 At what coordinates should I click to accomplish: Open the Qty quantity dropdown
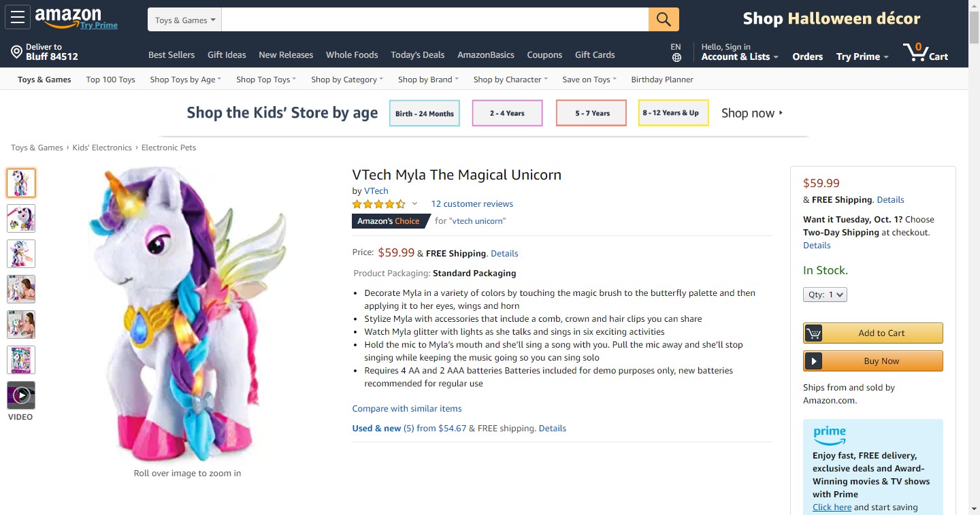coord(825,295)
